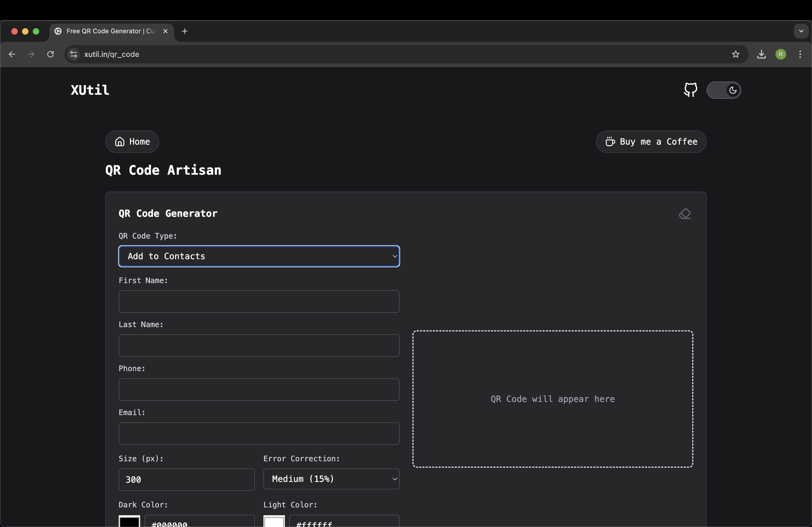
Task: Bookmark this page with star icon
Action: (735, 54)
